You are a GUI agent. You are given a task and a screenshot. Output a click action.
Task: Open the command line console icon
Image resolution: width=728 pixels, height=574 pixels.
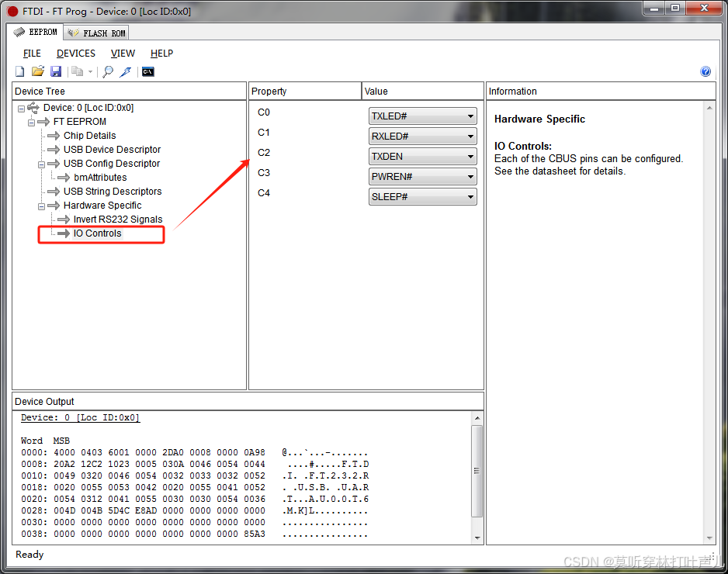tap(147, 71)
